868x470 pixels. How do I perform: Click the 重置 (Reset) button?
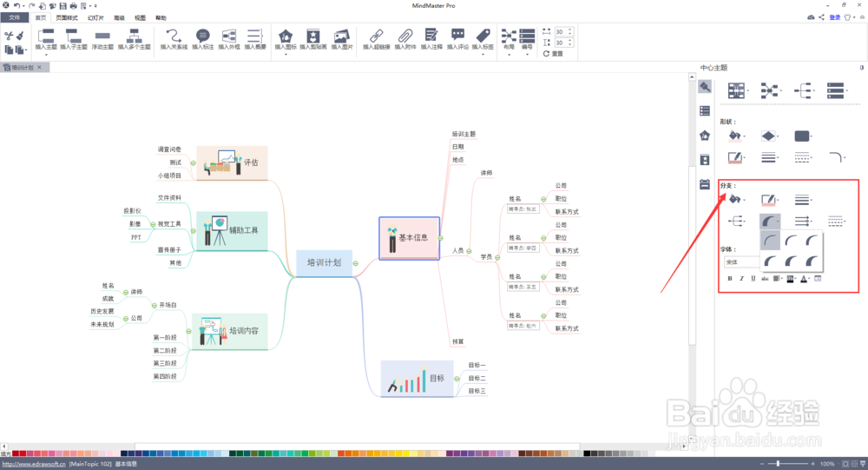pos(553,54)
